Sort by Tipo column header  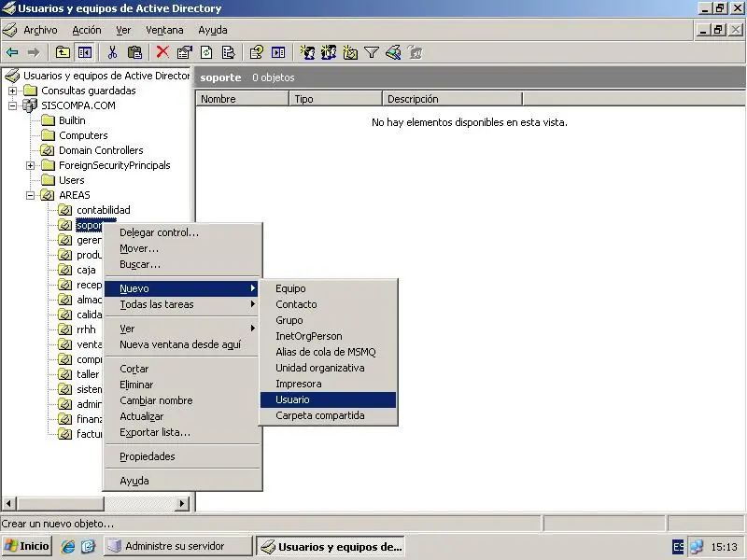(335, 99)
